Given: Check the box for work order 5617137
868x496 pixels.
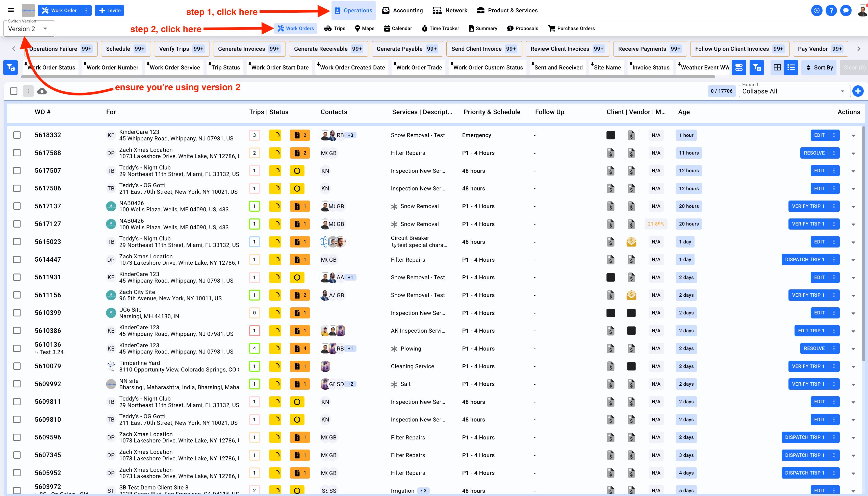Looking at the screenshot, I should pyautogui.click(x=17, y=206).
